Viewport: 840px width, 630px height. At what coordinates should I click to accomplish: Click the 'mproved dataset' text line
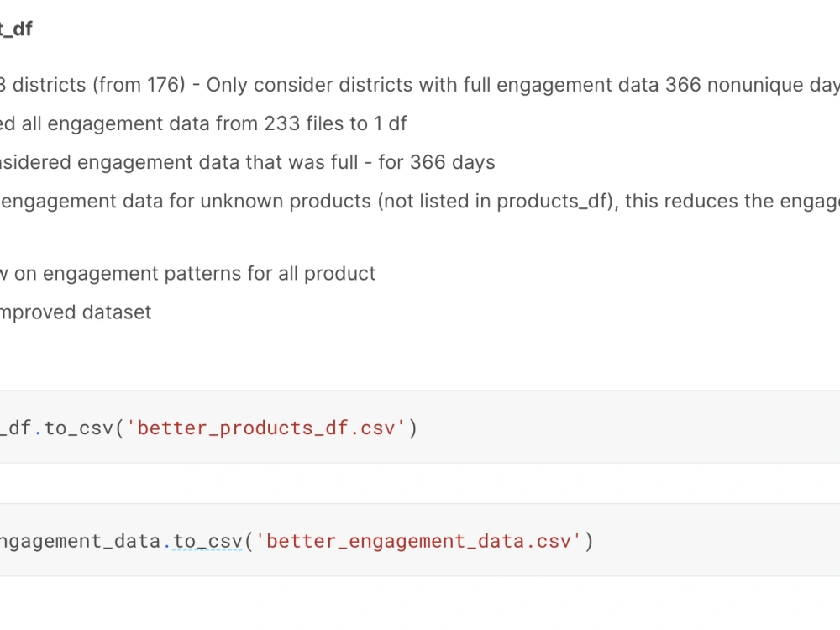tap(76, 312)
